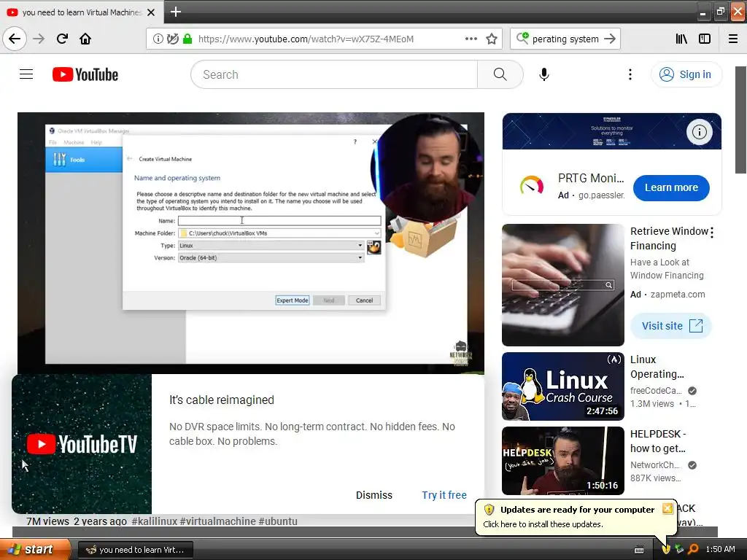Dismiss the YouTube TV promo
The height and width of the screenshot is (560, 747).
tap(374, 495)
